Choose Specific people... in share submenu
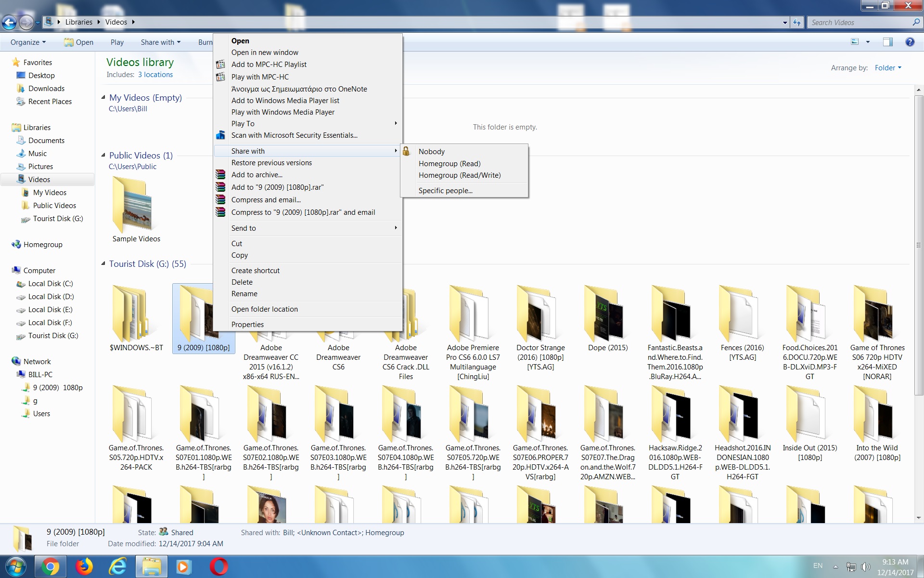The image size is (924, 578). pos(445,191)
